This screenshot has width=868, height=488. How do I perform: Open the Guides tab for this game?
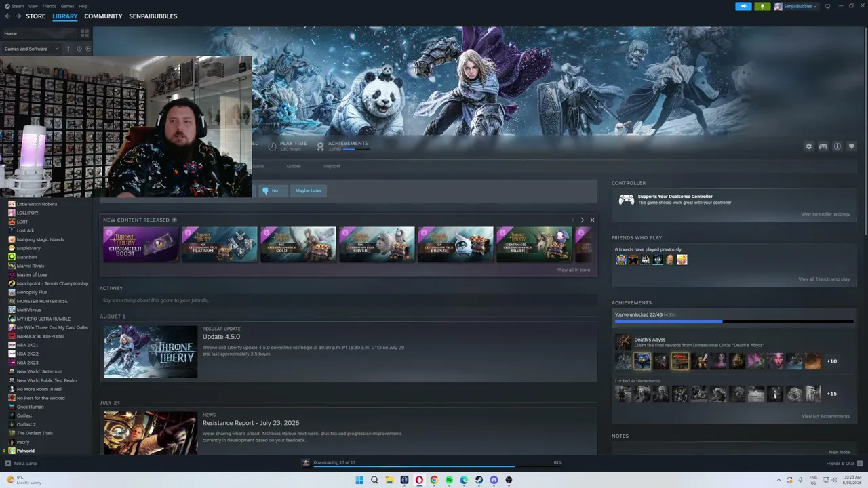click(294, 166)
